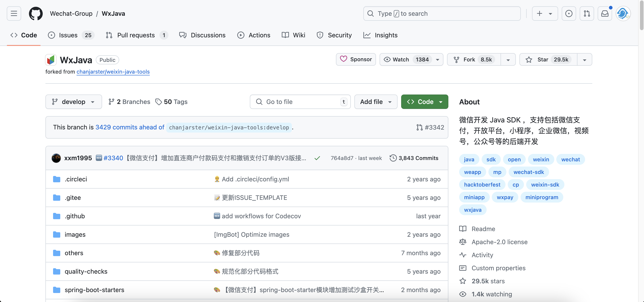
Task: Open the Issues shortcut icon in header
Action: point(568,14)
